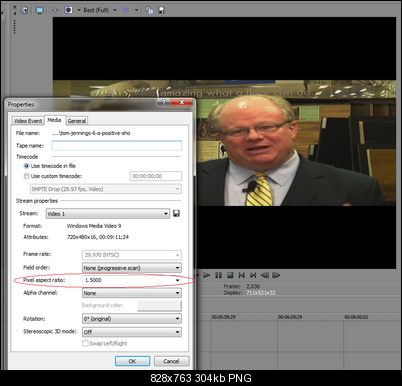Switch to the Video Event tab
This screenshot has height=386, width=402.
(x=28, y=121)
